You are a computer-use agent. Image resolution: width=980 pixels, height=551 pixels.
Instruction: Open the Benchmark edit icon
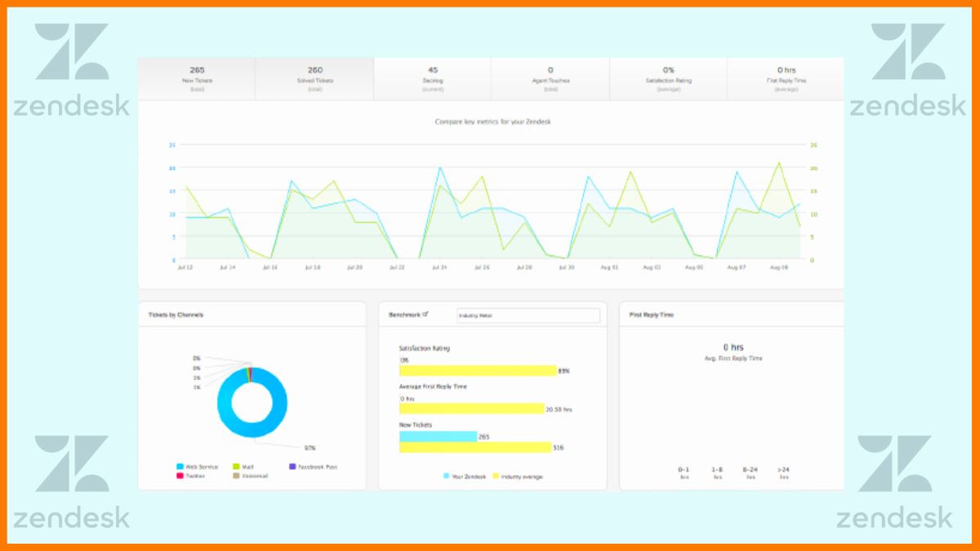(425, 313)
